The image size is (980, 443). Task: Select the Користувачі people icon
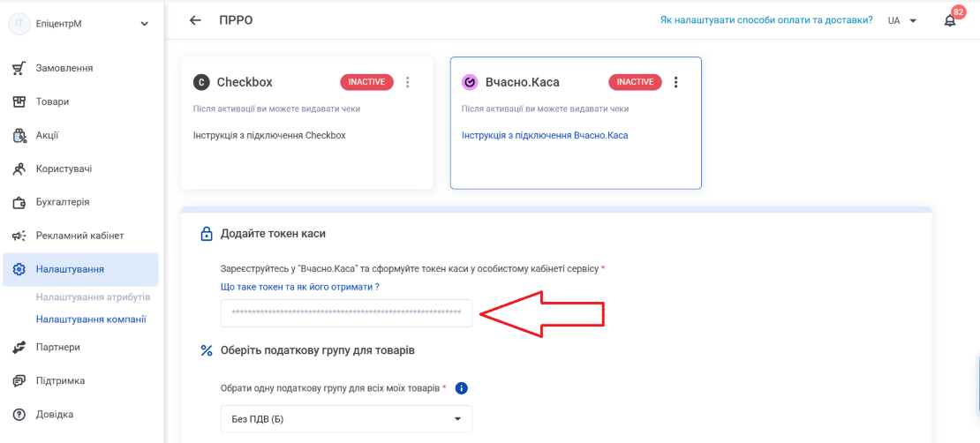tap(19, 169)
